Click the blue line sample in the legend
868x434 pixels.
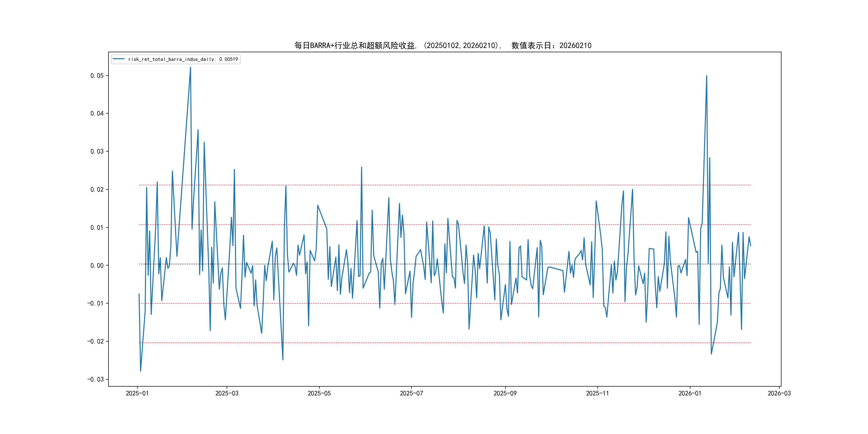point(119,59)
